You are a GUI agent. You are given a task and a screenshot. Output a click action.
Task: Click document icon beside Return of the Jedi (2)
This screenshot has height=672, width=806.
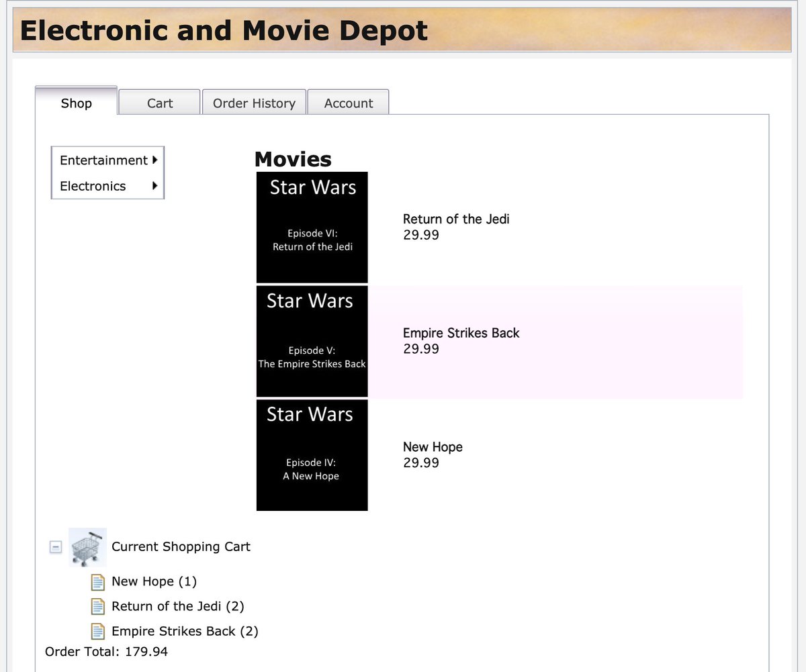(98, 606)
